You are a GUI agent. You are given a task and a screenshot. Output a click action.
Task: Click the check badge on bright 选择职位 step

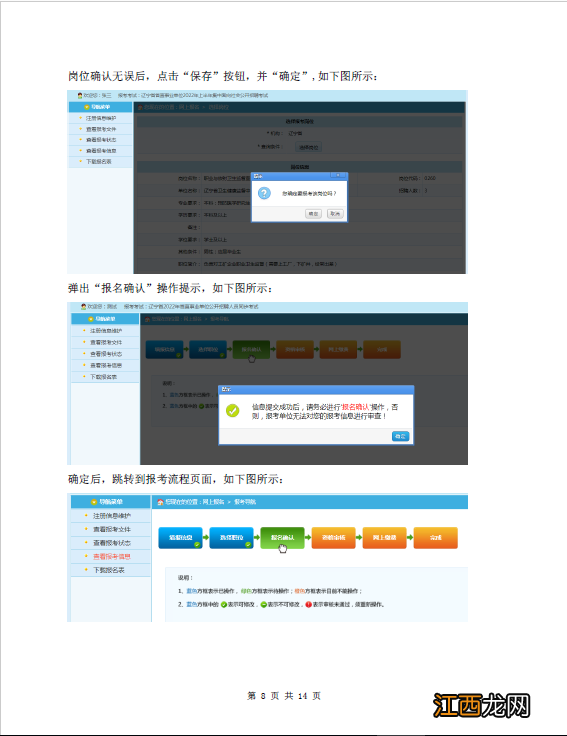coord(248,545)
